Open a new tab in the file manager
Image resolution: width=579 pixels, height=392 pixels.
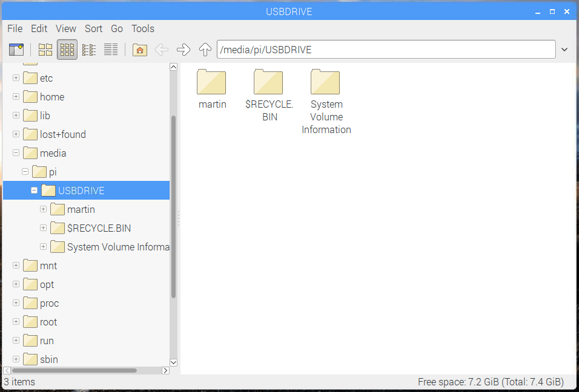point(16,49)
